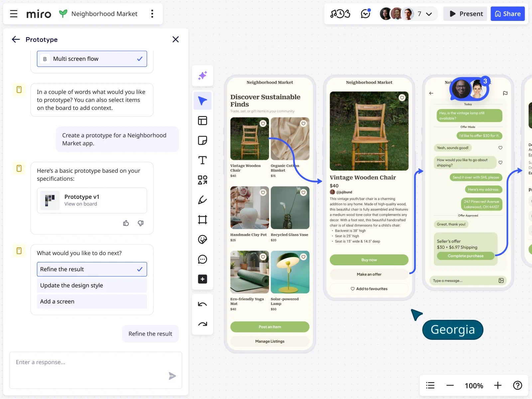Select the Text tool
This screenshot has height=399, width=532.
(202, 160)
